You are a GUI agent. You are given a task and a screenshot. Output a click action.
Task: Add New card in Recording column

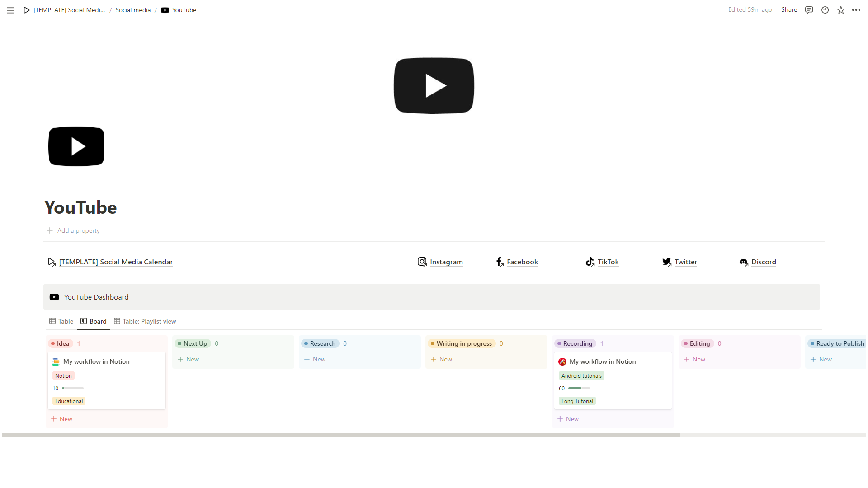(568, 419)
